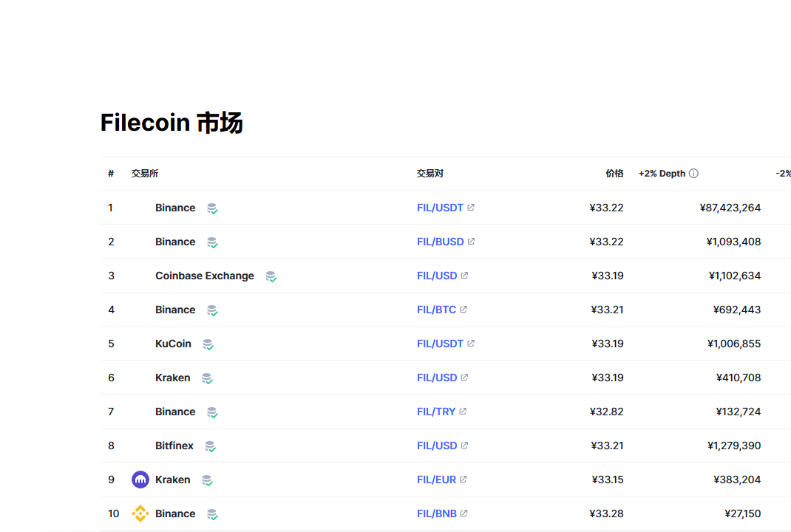Image resolution: width=791 pixels, height=532 pixels.
Task: Click external link icon beside Coinbase FIL/USD
Action: click(x=464, y=276)
